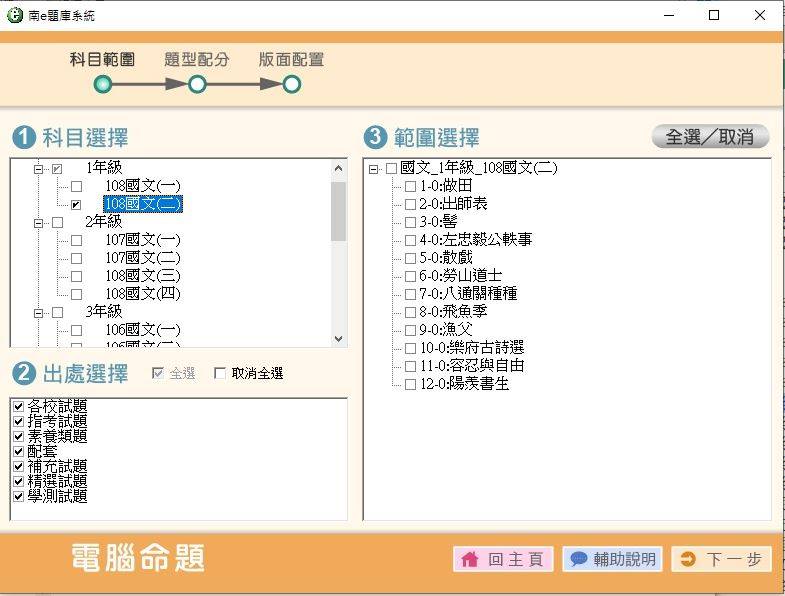The image size is (785, 596).
Task: Check lesson 12-0:陽羨書生
Action: pyautogui.click(x=411, y=385)
